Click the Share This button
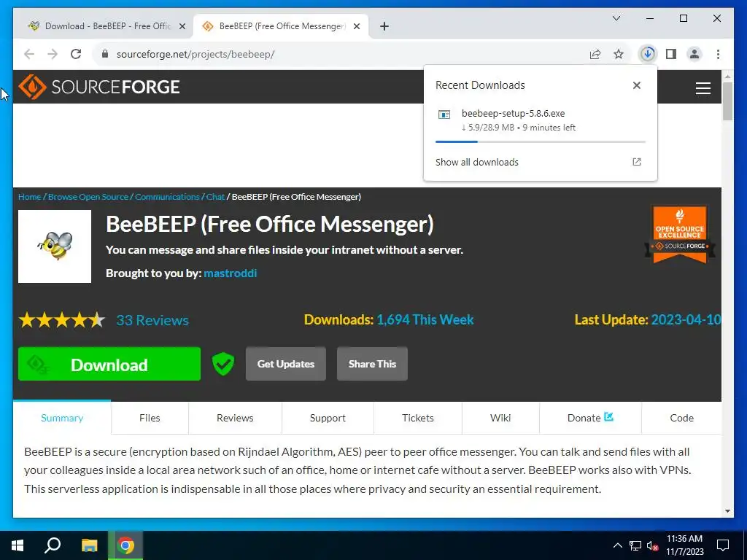The height and width of the screenshot is (560, 747). [372, 364]
